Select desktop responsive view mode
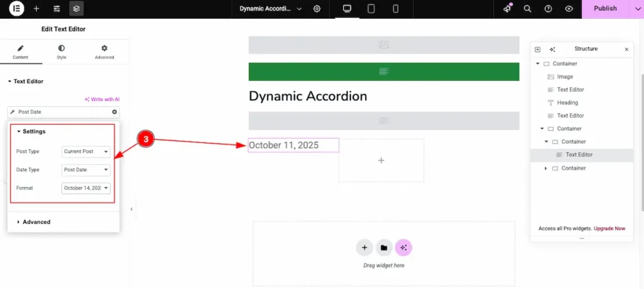 pyautogui.click(x=347, y=9)
